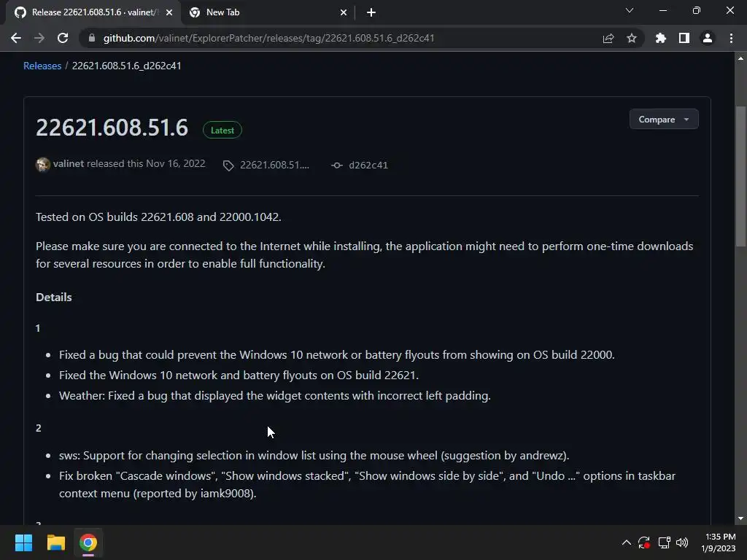Select the Release 22621.608.51.6 tab
This screenshot has height=560, width=747.
coord(93,12)
